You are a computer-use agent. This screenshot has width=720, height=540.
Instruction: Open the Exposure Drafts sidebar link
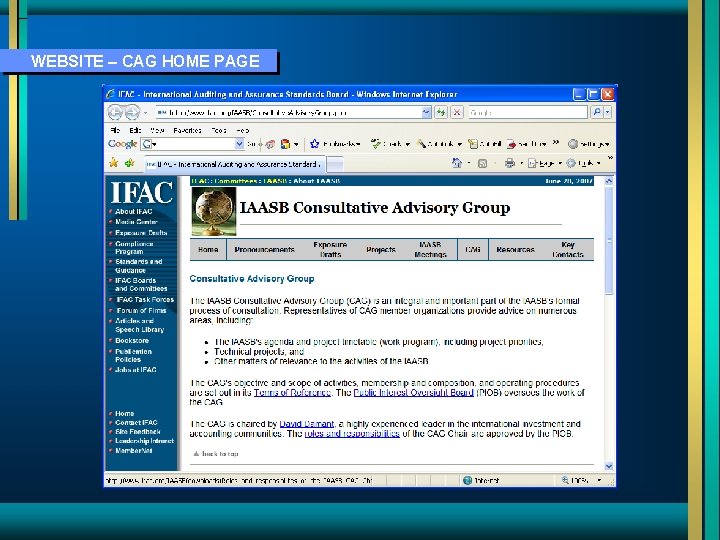coord(141,233)
